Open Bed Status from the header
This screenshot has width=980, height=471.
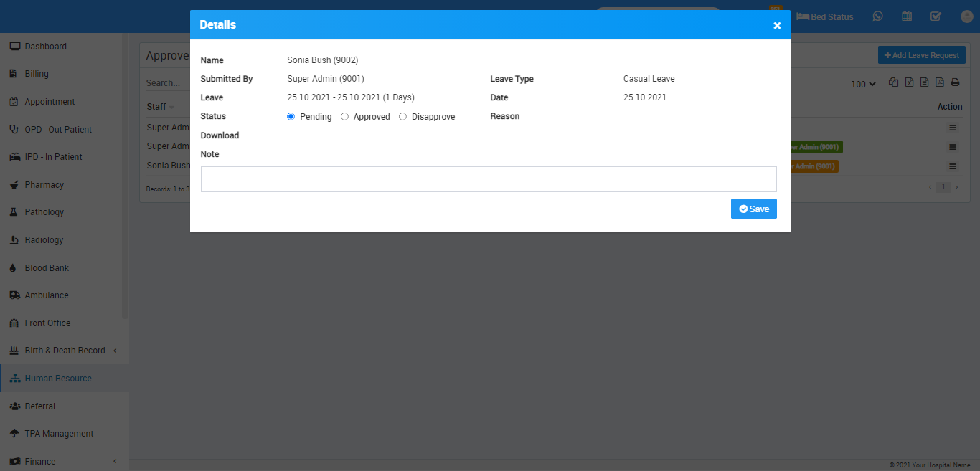pos(825,16)
